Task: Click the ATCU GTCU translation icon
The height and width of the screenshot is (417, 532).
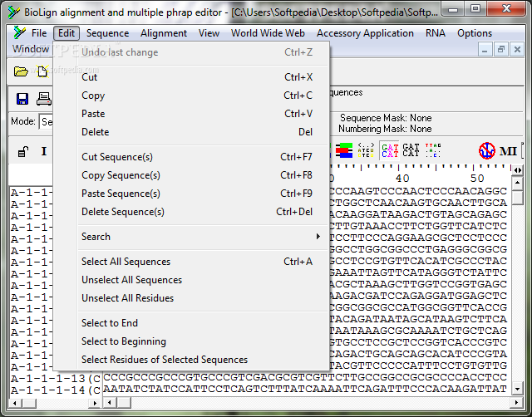Action: [366, 150]
